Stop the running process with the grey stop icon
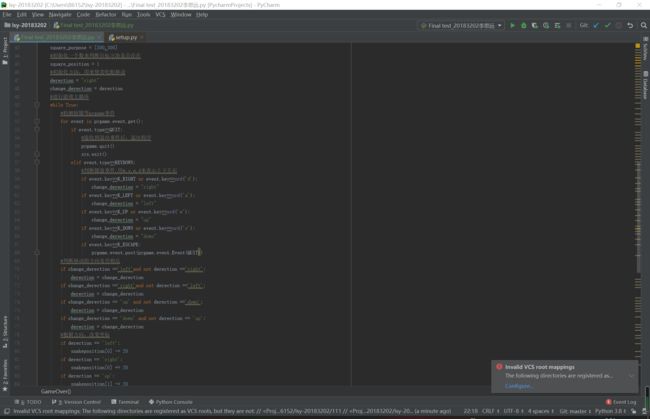This screenshot has width=650, height=419. point(568,25)
